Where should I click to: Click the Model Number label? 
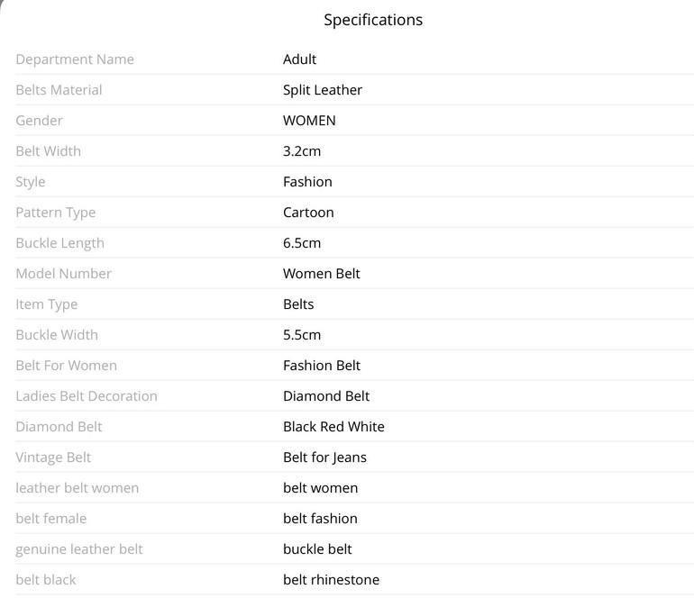point(64,274)
